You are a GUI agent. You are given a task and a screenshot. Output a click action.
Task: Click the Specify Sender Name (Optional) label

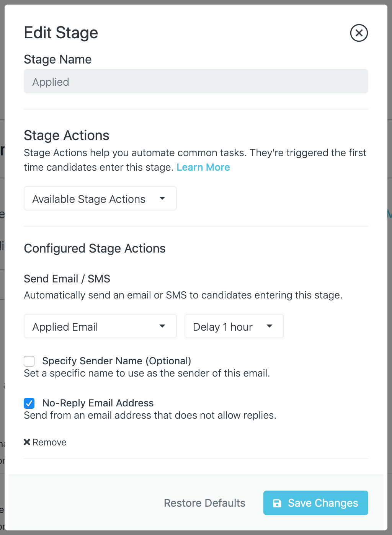[116, 361]
